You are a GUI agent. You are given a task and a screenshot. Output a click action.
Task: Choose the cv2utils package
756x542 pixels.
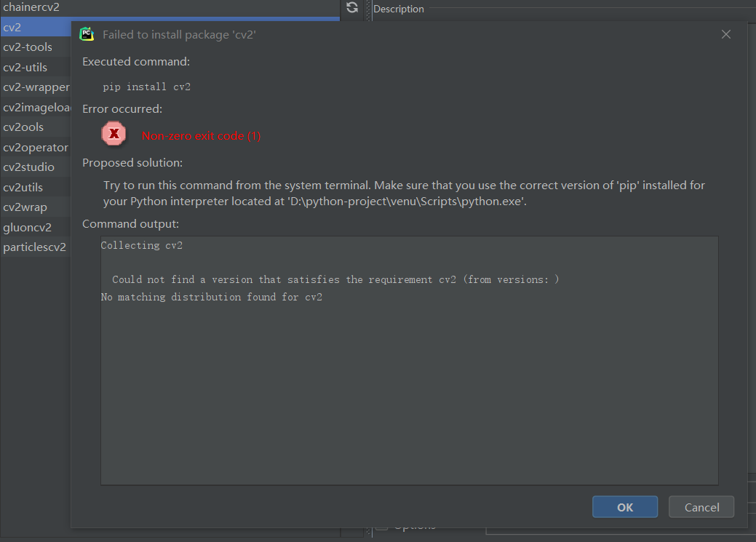click(x=23, y=187)
